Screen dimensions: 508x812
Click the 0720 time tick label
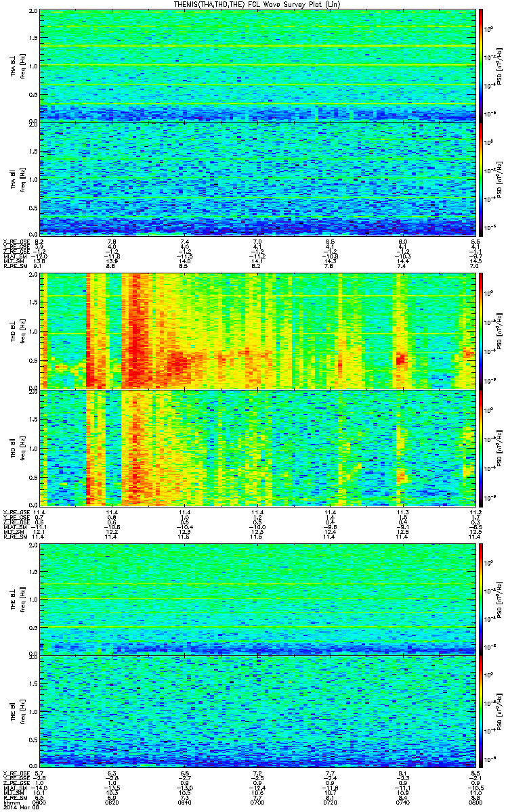point(331,802)
